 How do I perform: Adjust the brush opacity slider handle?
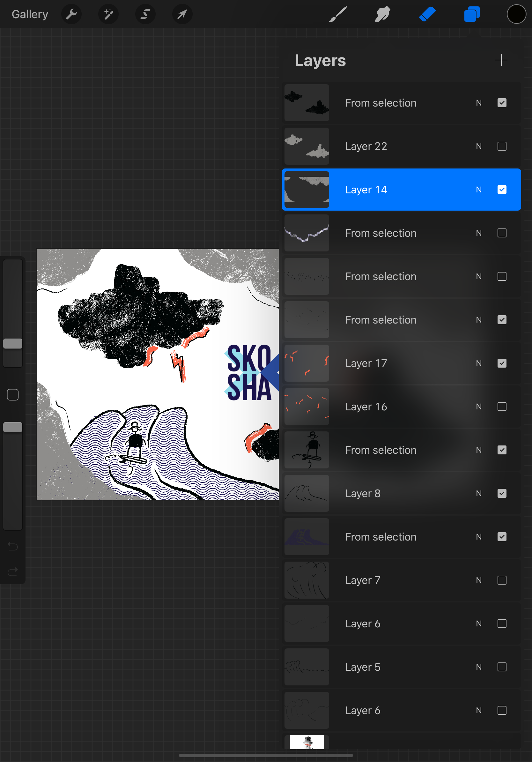[x=13, y=427]
